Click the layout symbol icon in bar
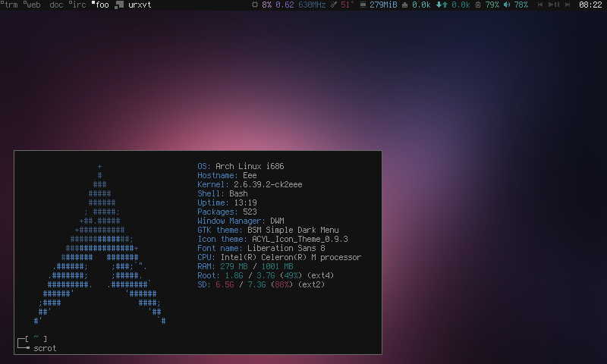Viewport: 607px width, 364px height. click(119, 5)
